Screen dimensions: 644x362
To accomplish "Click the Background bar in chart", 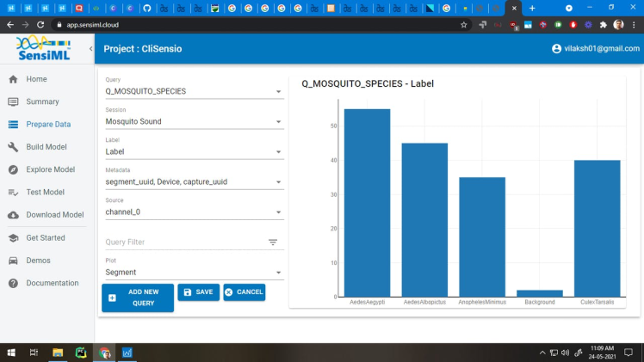I will click(x=540, y=293).
